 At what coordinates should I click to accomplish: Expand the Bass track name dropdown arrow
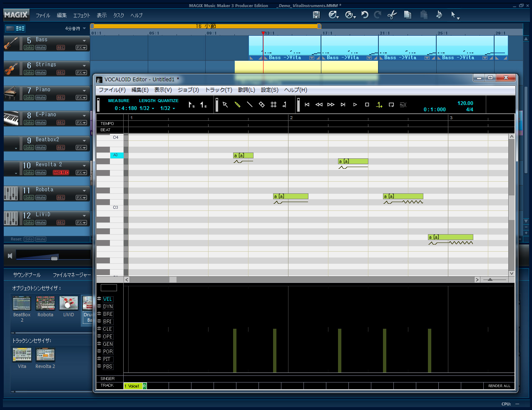[x=84, y=41]
